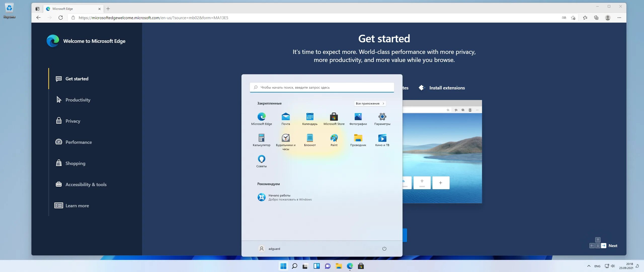Select Get started in Edge sidebar
This screenshot has width=644, height=272.
pyautogui.click(x=72, y=79)
